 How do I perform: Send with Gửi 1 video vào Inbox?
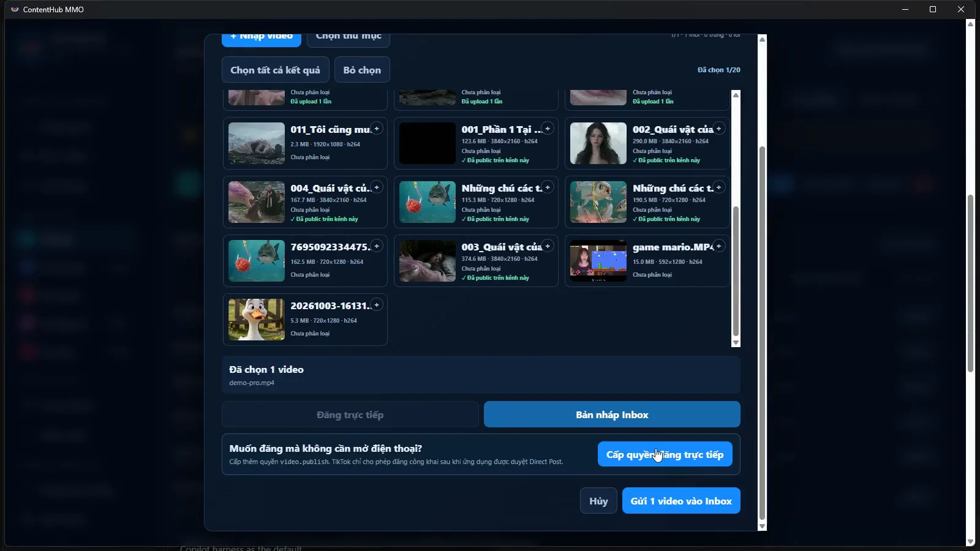pos(681,501)
